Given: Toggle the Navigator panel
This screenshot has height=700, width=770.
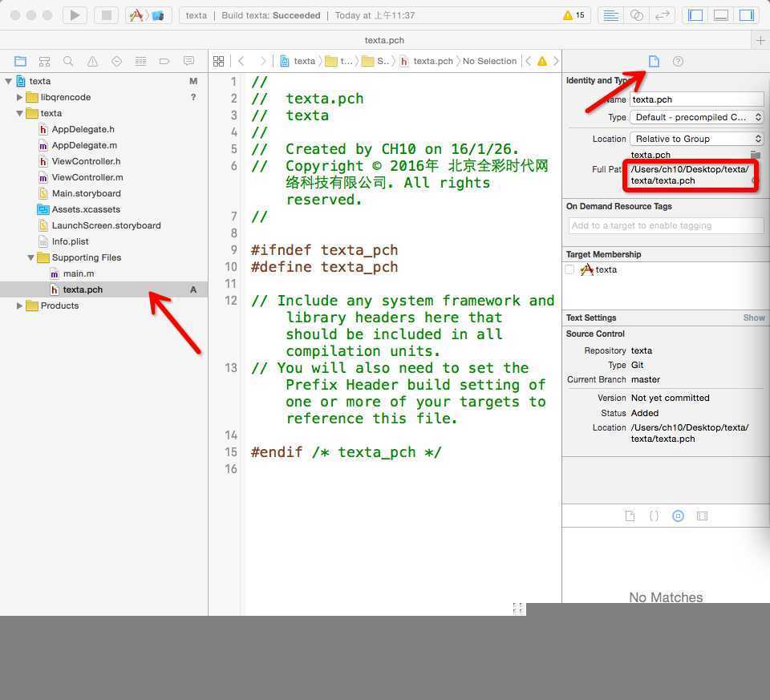Looking at the screenshot, I should [x=695, y=15].
